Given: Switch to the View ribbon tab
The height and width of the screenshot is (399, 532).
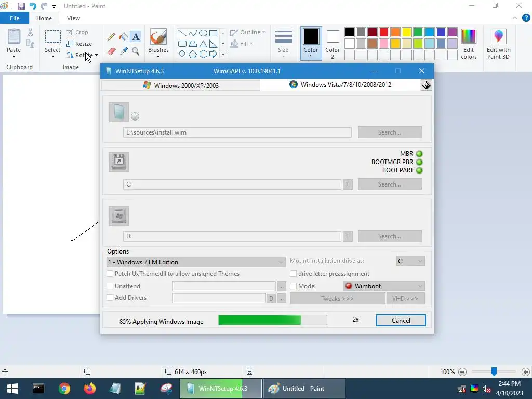Looking at the screenshot, I should [73, 18].
